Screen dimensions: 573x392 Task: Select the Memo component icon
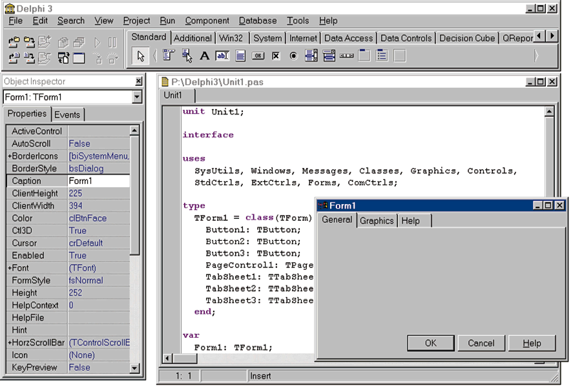(240, 56)
